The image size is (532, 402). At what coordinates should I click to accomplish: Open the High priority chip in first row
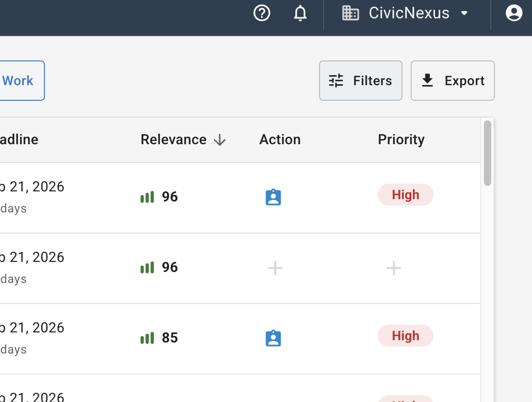[405, 195]
